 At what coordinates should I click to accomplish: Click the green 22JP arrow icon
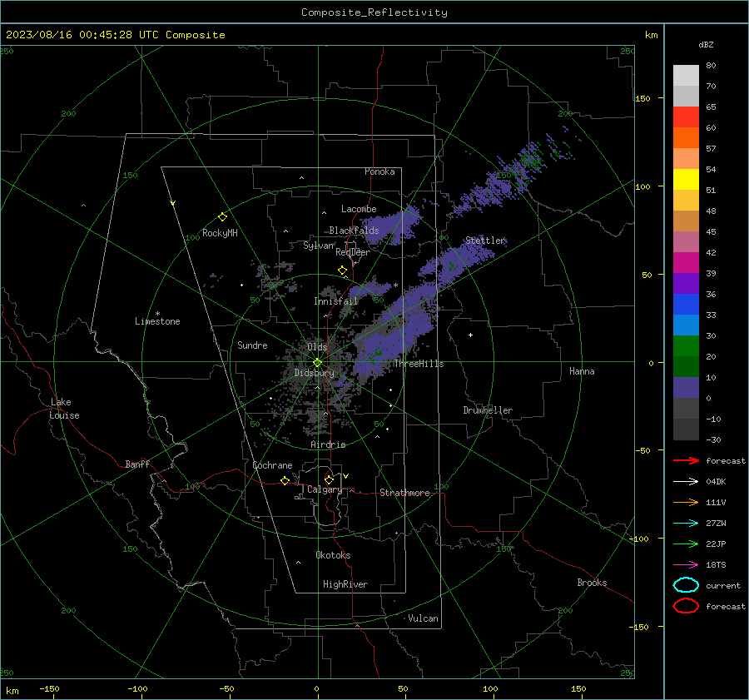click(686, 544)
